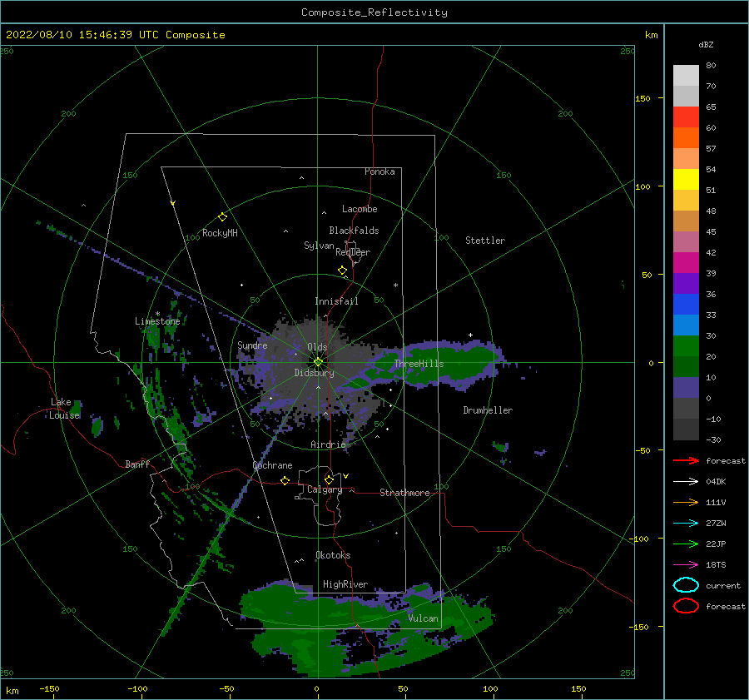749x700 pixels.
Task: Select the Lake Louise label
Action: pyautogui.click(x=64, y=409)
